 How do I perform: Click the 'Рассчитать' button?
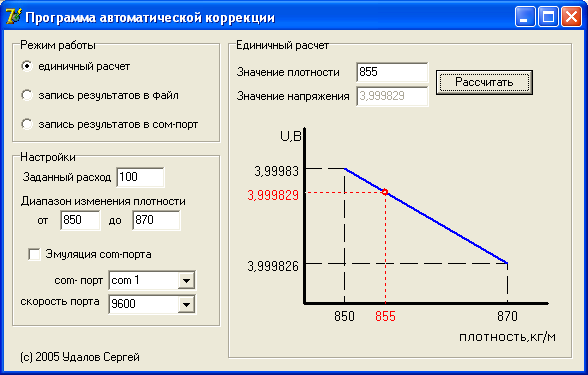[x=484, y=82]
